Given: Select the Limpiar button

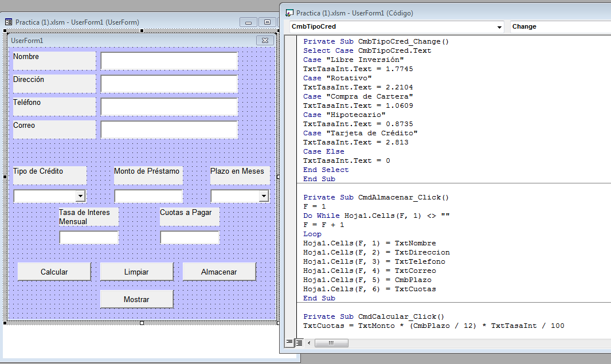Looking at the screenshot, I should [x=137, y=272].
